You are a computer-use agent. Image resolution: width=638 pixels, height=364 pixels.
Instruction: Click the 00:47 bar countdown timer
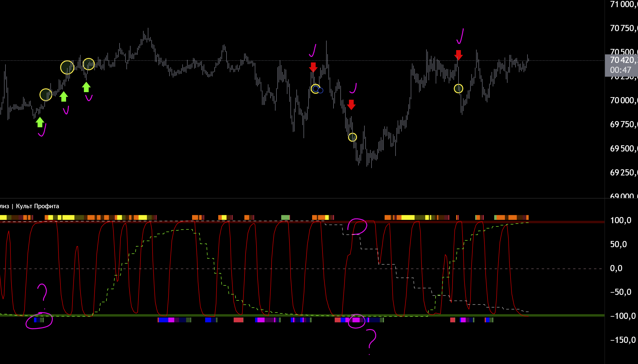[x=620, y=70]
